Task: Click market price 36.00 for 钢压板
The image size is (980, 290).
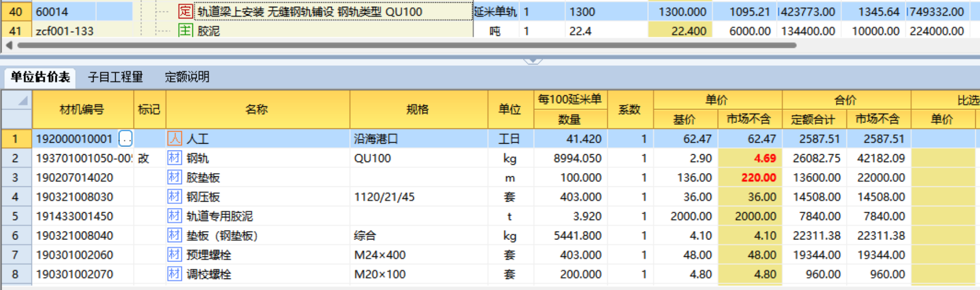Action: [x=750, y=196]
